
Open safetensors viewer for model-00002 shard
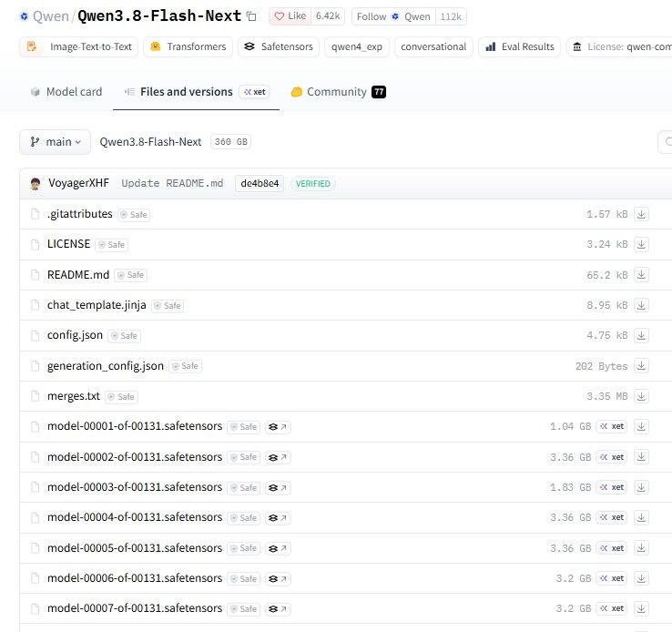click(278, 457)
